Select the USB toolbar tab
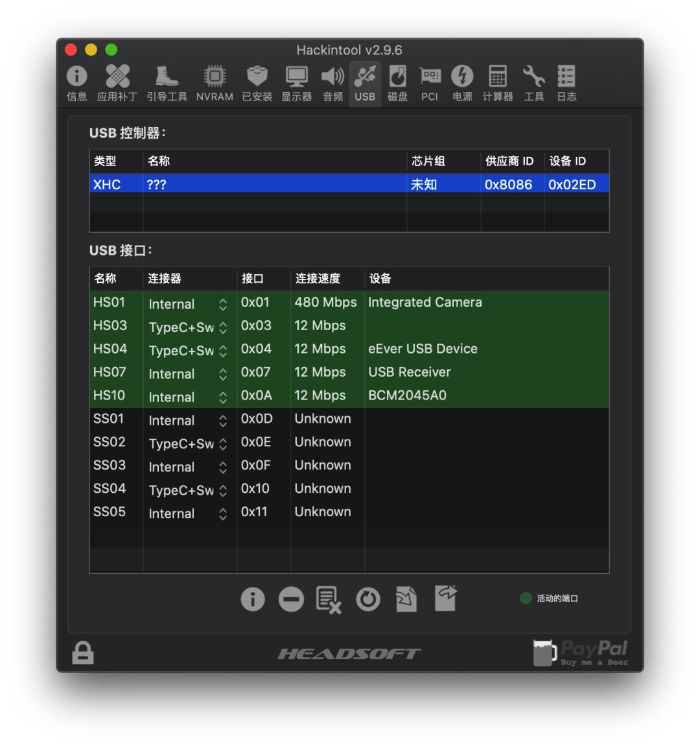 pos(365,84)
